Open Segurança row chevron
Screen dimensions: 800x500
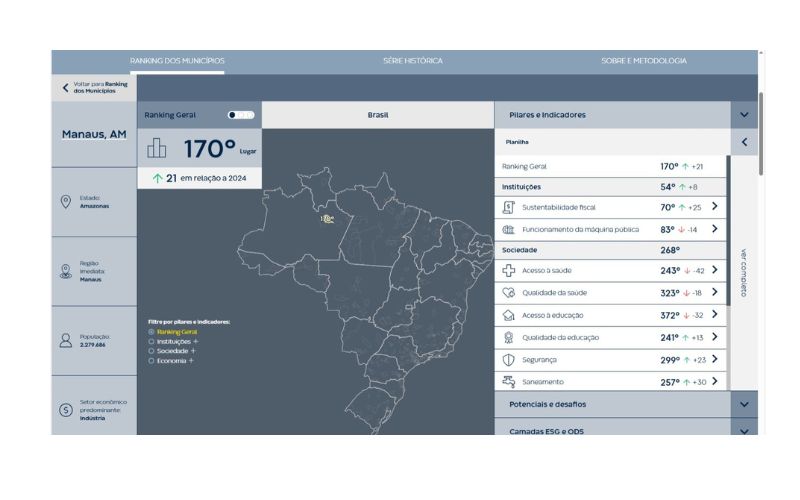[x=715, y=359]
